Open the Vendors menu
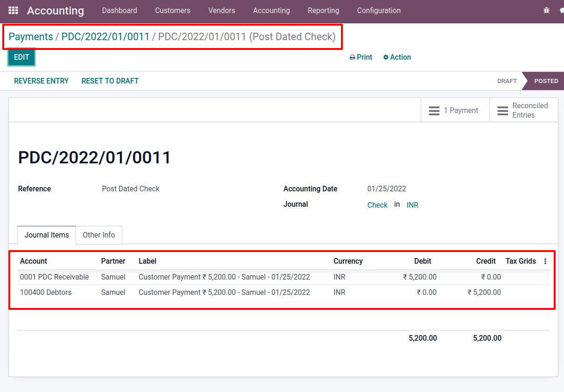The image size is (564, 392). (222, 10)
